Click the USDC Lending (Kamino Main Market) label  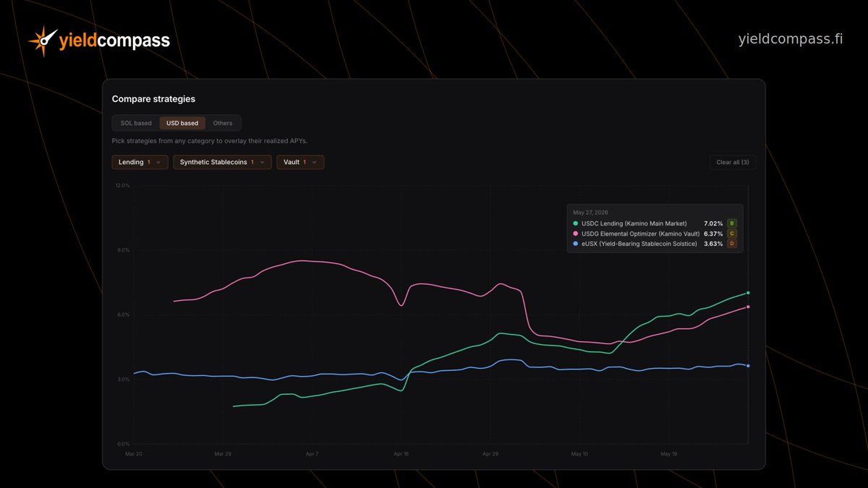[634, 223]
